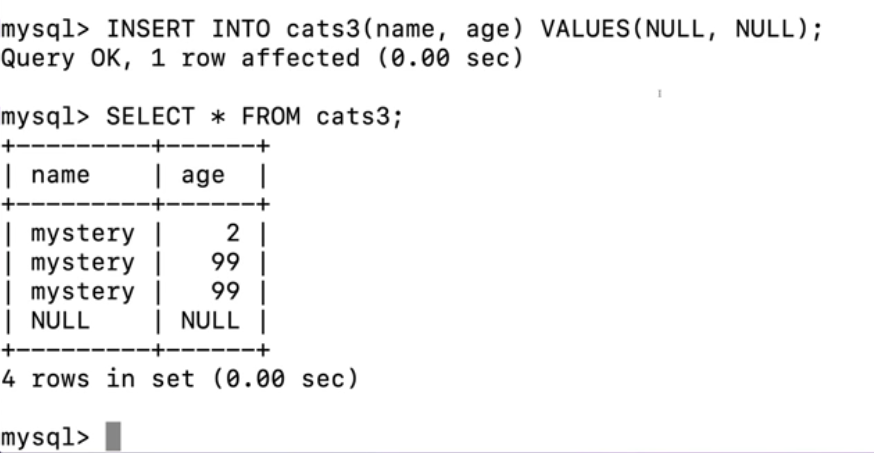This screenshot has height=453, width=874.
Task: Click the NULL value in the age column
Action: [x=210, y=320]
